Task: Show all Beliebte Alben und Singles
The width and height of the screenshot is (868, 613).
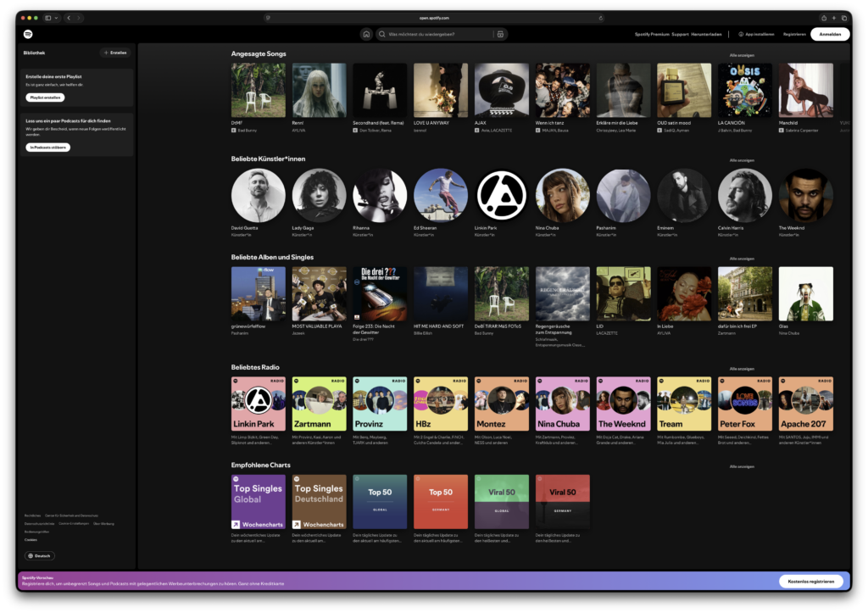Action: [742, 259]
